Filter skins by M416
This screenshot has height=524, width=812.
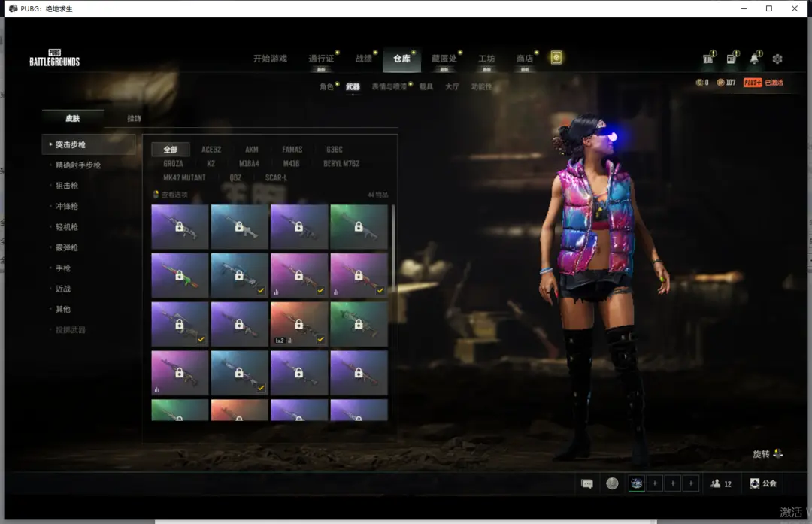tap(291, 164)
